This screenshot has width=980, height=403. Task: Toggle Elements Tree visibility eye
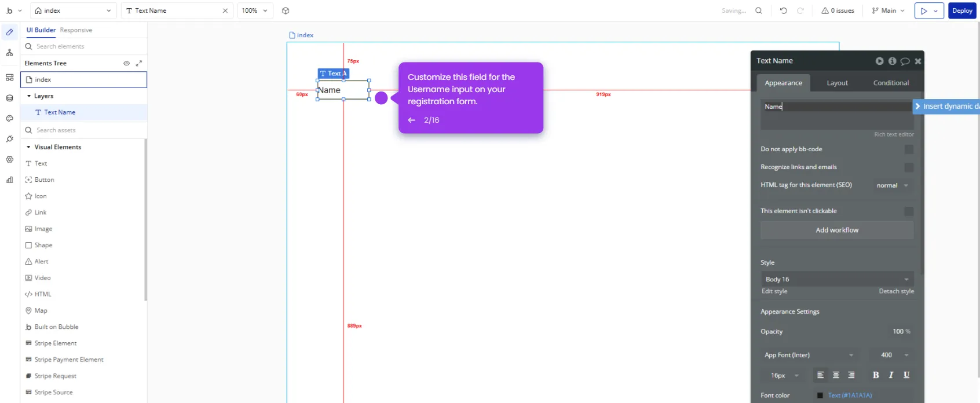tap(126, 63)
